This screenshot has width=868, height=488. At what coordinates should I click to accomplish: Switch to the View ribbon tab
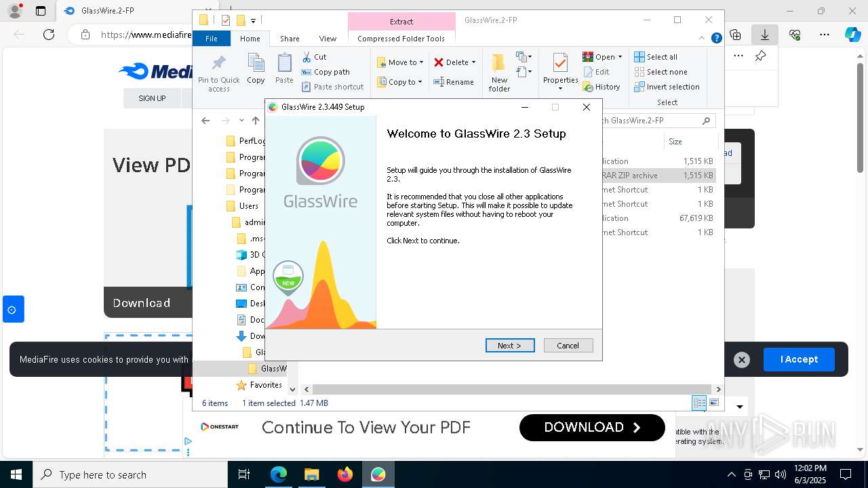coord(328,39)
